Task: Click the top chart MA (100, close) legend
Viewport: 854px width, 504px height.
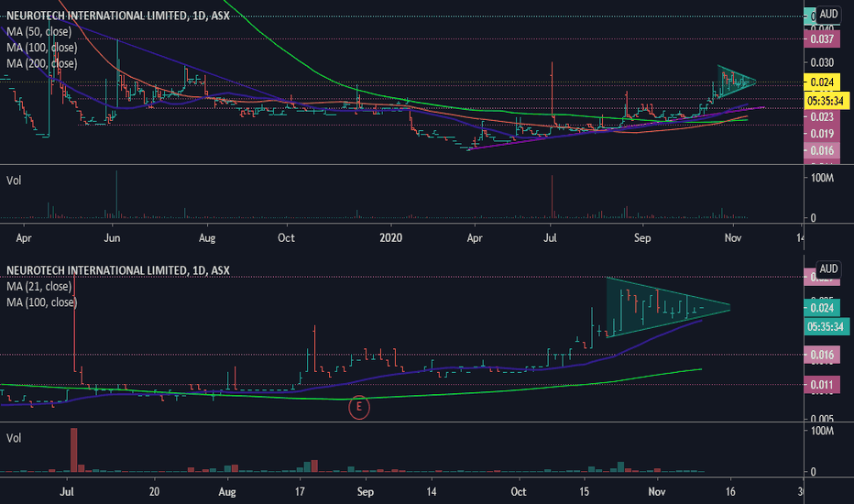Action: coord(42,48)
